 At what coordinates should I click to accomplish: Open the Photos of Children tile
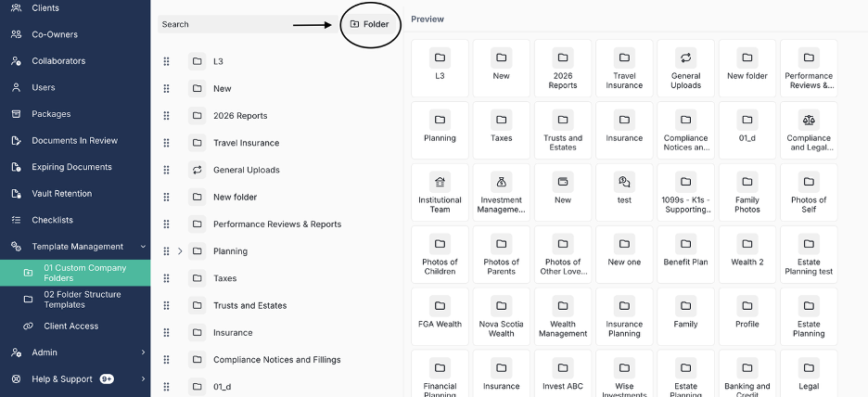(440, 254)
